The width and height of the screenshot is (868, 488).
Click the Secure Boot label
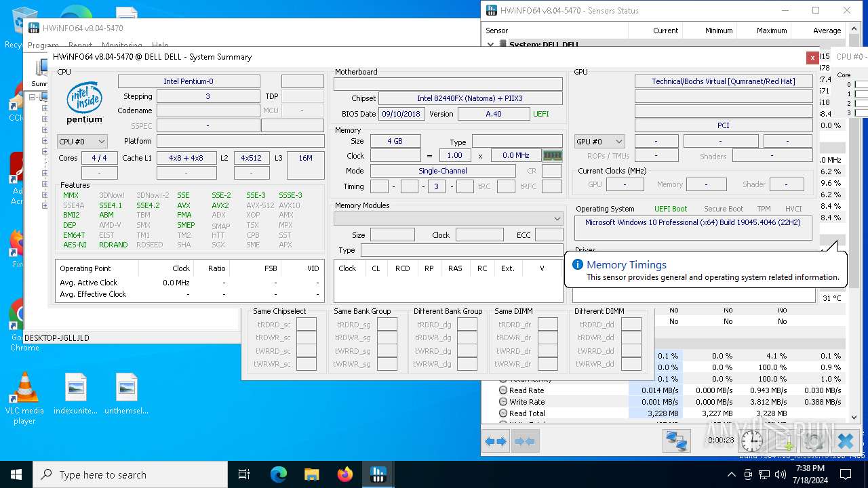724,209
